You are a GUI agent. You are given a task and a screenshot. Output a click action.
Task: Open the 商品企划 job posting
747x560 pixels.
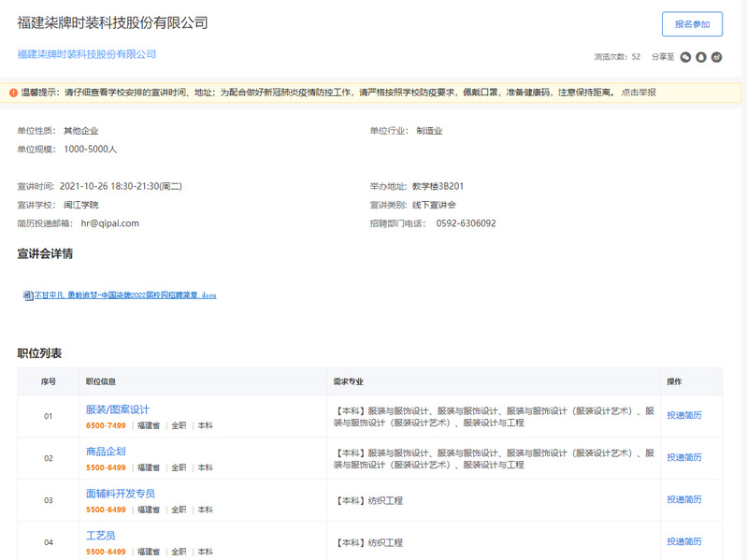(106, 452)
